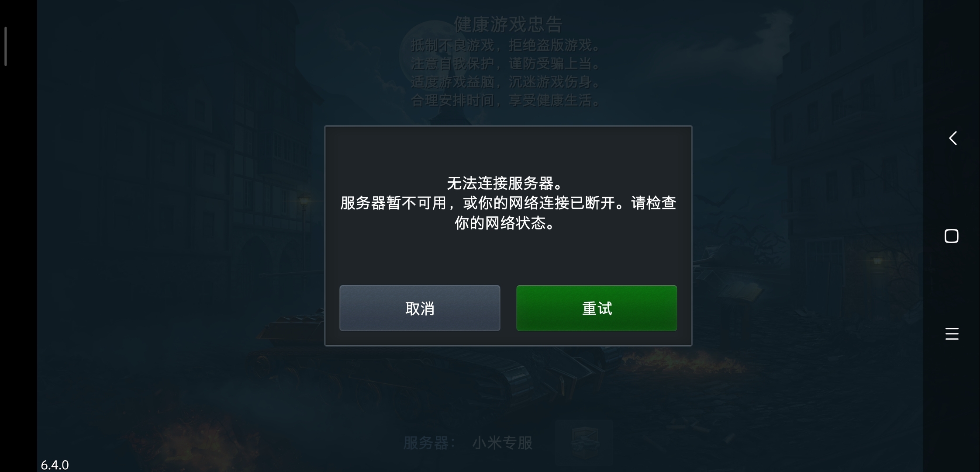
Task: Tap the dimmed tank emblem server icon
Action: [x=583, y=441]
